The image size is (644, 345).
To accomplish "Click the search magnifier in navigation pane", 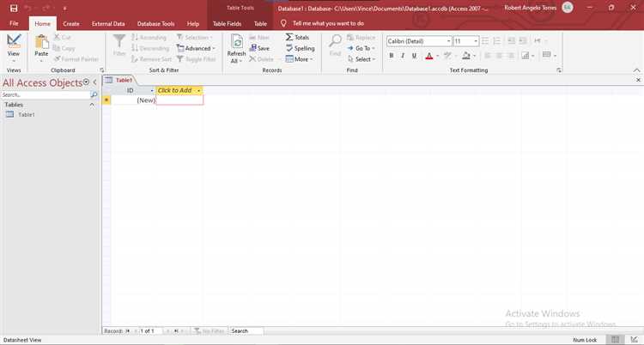I will [x=94, y=95].
